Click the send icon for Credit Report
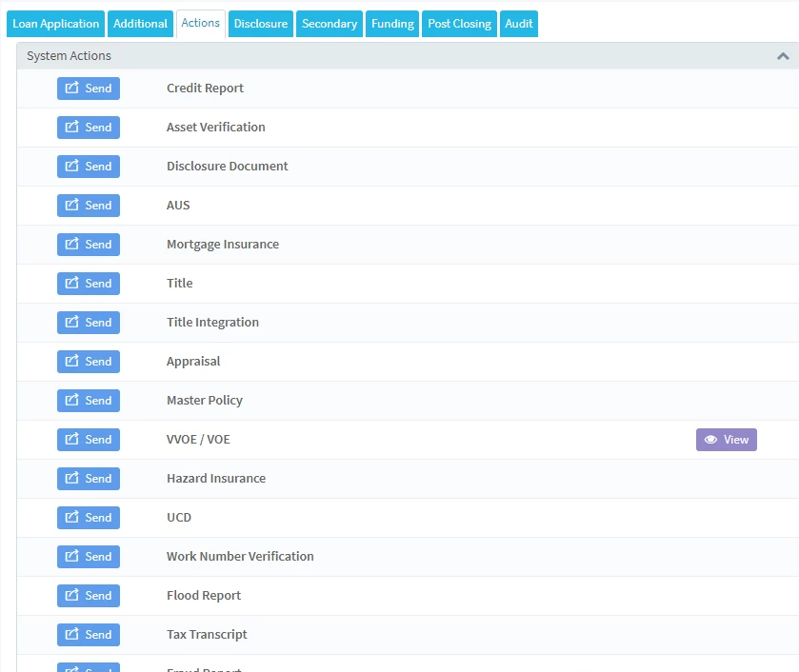Image resolution: width=799 pixels, height=672 pixels. pyautogui.click(x=72, y=88)
